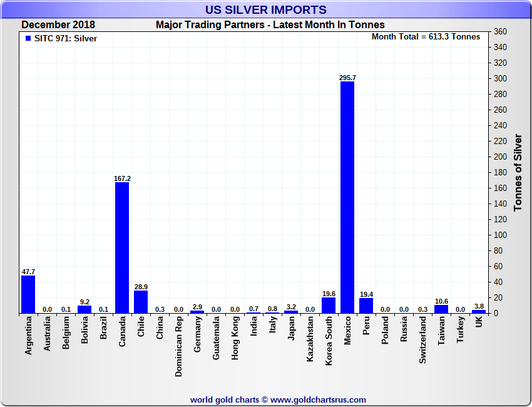The width and height of the screenshot is (532, 407).
Task: Click the www.goldchartsrus.com footer link
Action: pyautogui.click(x=318, y=399)
